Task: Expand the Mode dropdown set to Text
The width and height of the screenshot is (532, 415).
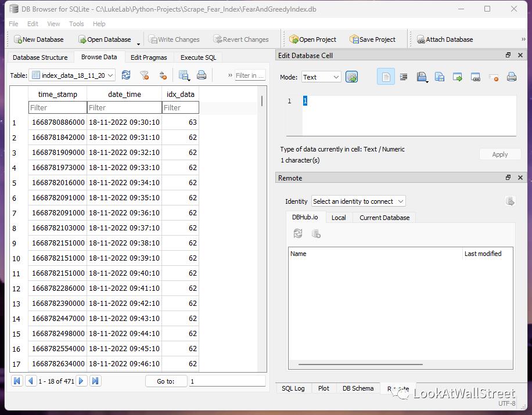Action: click(x=321, y=77)
